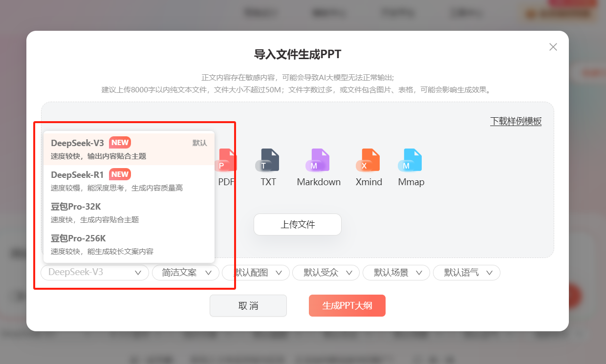Screen dimensions: 606x364
Task: Click the Xmind label under its icon
Action: (x=369, y=182)
